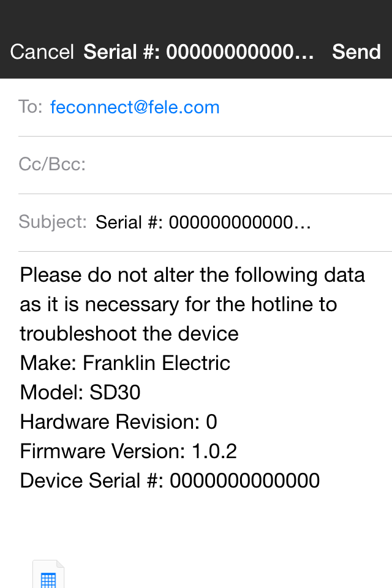Tap the "To:" label
Screen dimensions: 392x588
[31, 107]
